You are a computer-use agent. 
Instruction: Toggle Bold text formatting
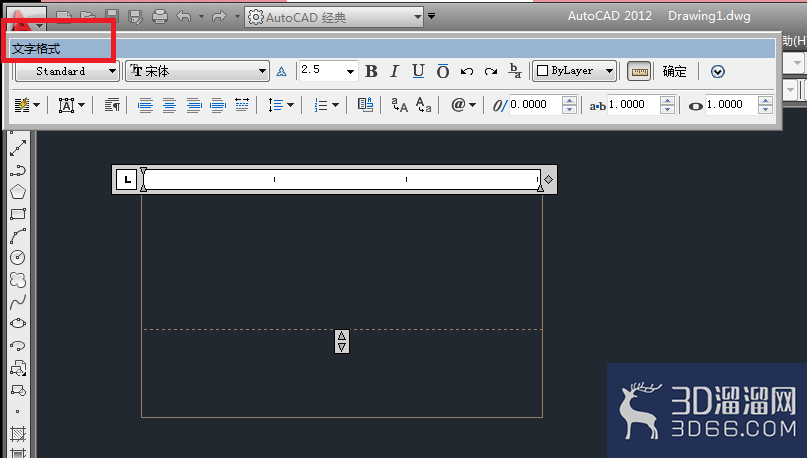click(371, 71)
